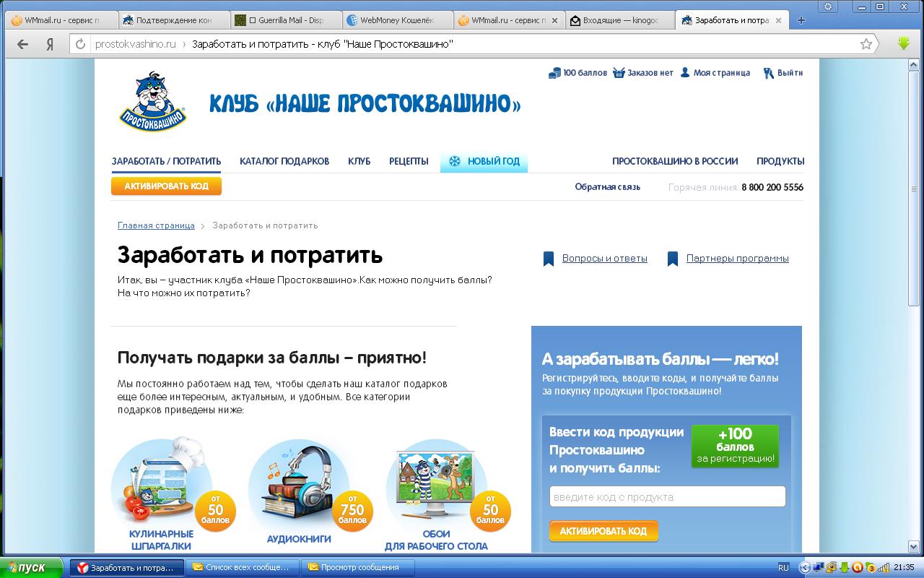The image size is (924, 578).
Task: Open the green downloads arrow in the toolbar
Action: click(x=904, y=43)
